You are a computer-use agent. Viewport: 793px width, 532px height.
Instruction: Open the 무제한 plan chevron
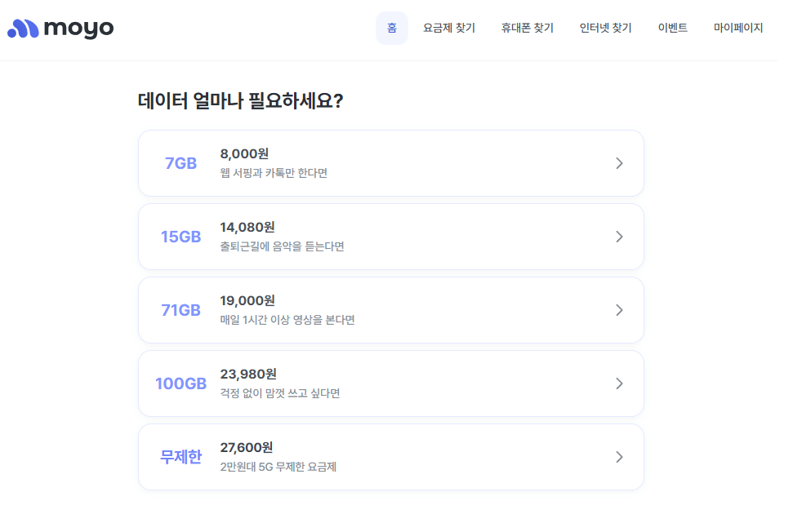click(x=619, y=456)
